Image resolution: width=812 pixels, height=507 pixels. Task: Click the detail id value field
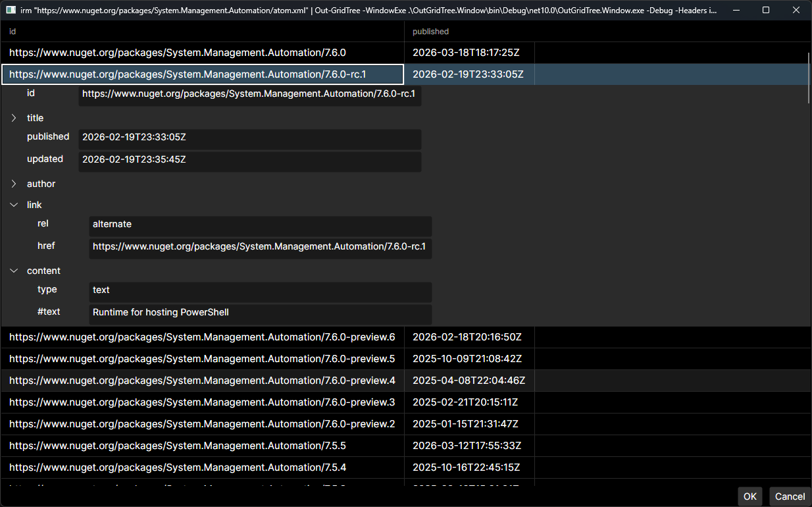pos(250,95)
